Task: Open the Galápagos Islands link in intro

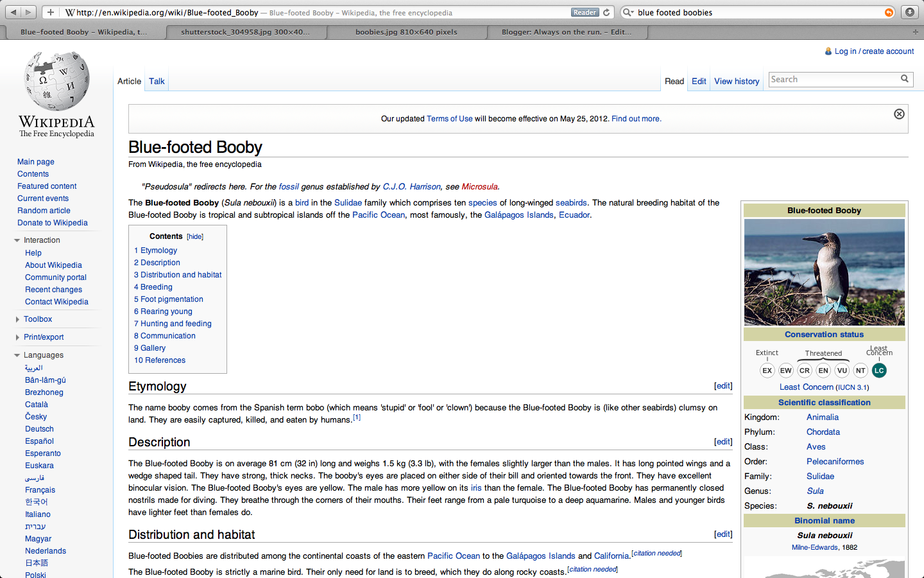Action: tap(519, 215)
